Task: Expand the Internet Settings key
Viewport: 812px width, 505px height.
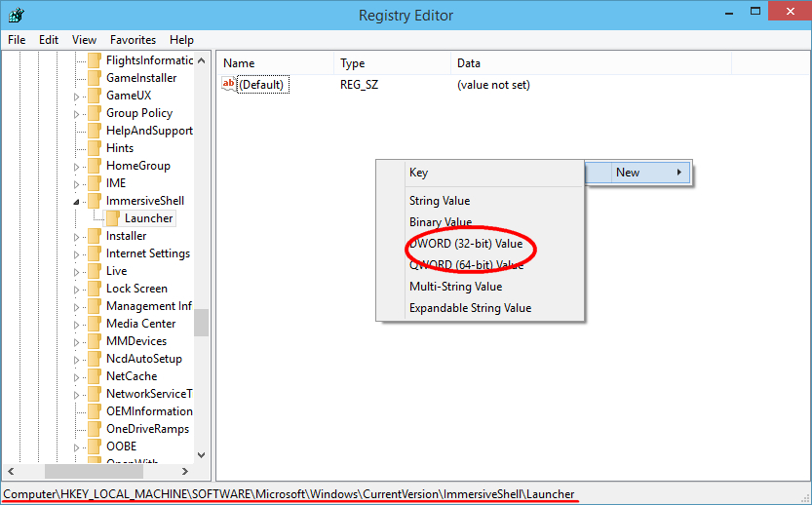Action: [x=77, y=254]
